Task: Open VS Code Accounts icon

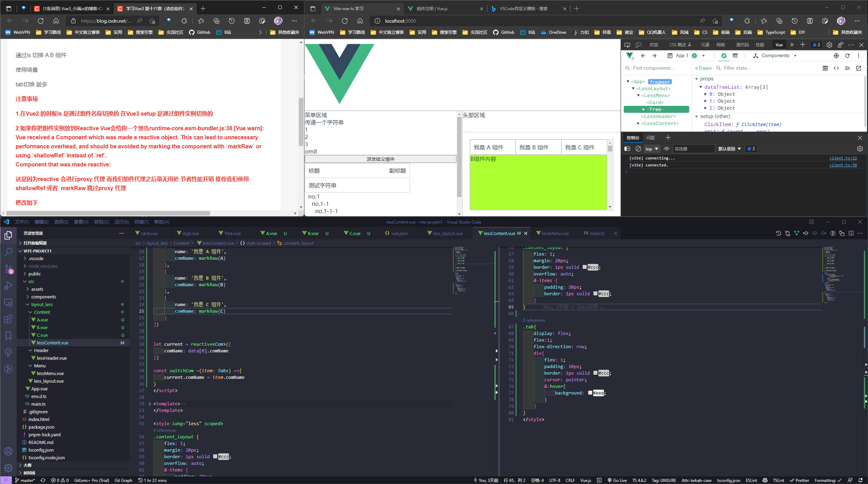Action: coord(8,451)
